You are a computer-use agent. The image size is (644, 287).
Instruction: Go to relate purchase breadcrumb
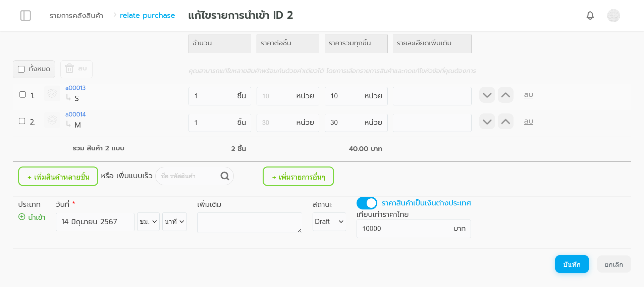[147, 15]
